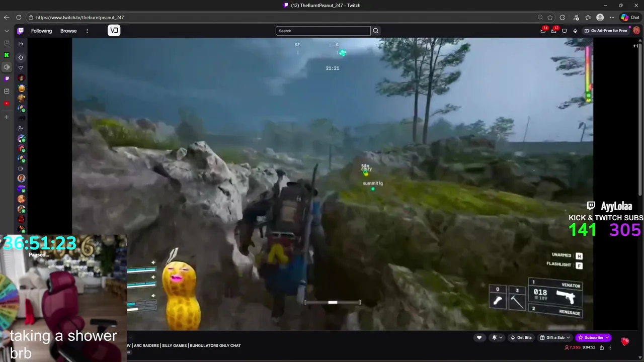Open the user avatar menu
644x362 pixels.
(636, 31)
